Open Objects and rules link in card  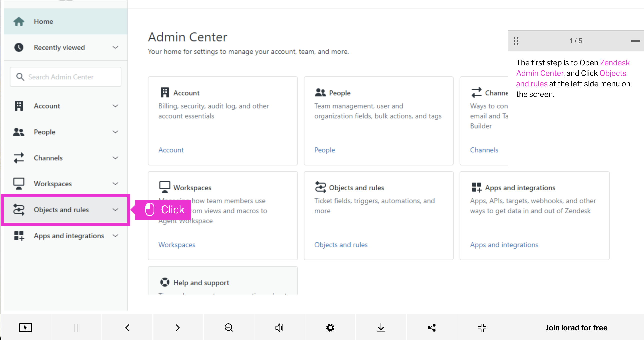pyautogui.click(x=341, y=245)
